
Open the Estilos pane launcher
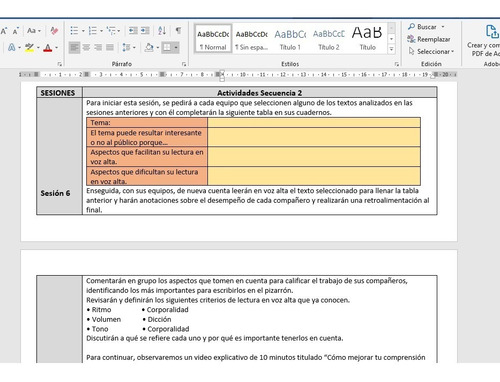(x=397, y=64)
